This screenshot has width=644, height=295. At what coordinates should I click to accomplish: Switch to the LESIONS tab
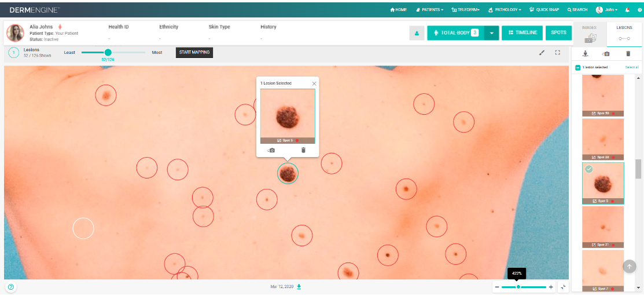624,34
